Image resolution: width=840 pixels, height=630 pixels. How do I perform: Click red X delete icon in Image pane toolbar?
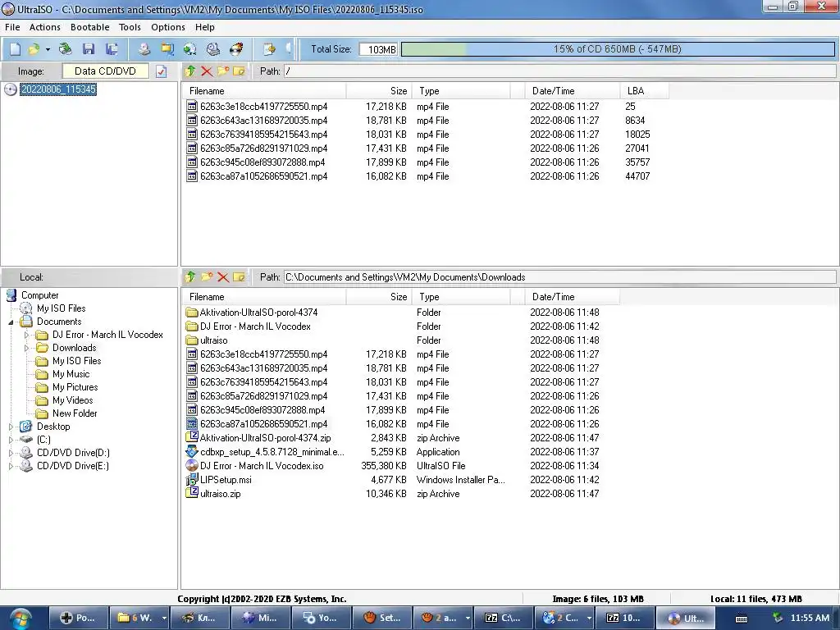point(207,71)
